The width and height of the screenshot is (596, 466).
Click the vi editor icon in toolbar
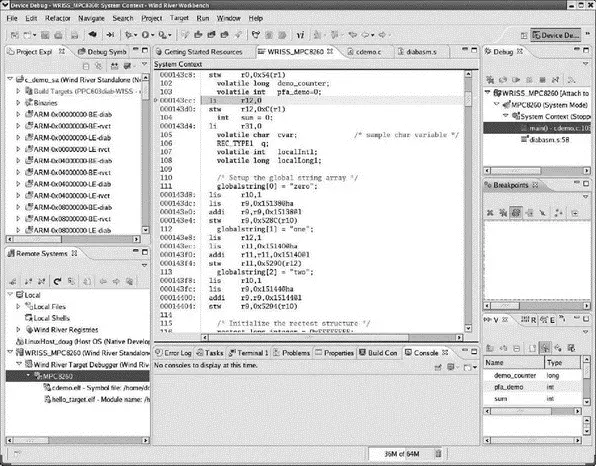click(x=300, y=35)
